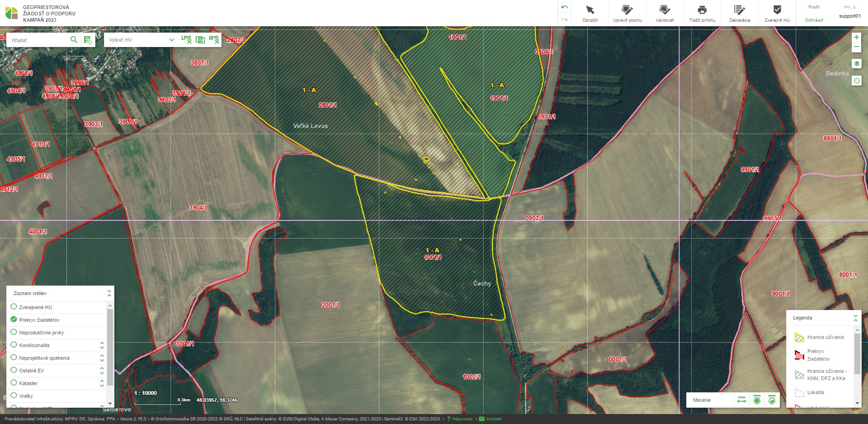Click the Lokalita legend swatch
This screenshot has width=868, height=424.
click(799, 392)
